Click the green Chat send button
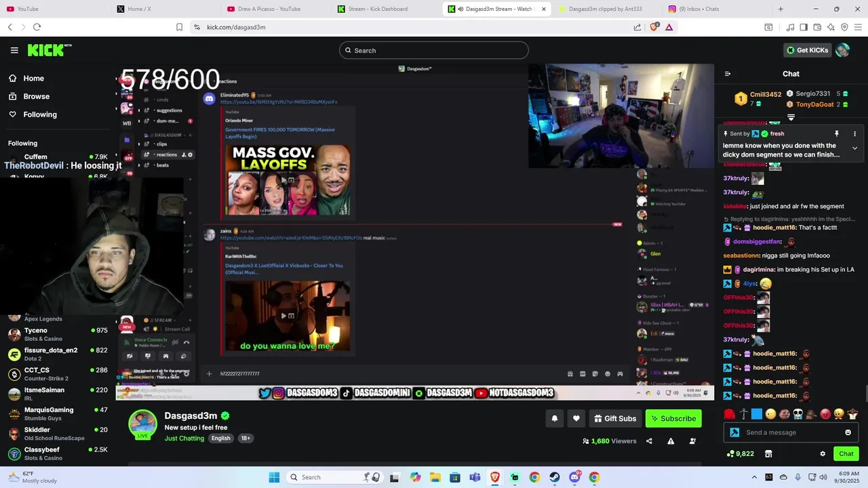This screenshot has height=488, width=868. [x=846, y=454]
